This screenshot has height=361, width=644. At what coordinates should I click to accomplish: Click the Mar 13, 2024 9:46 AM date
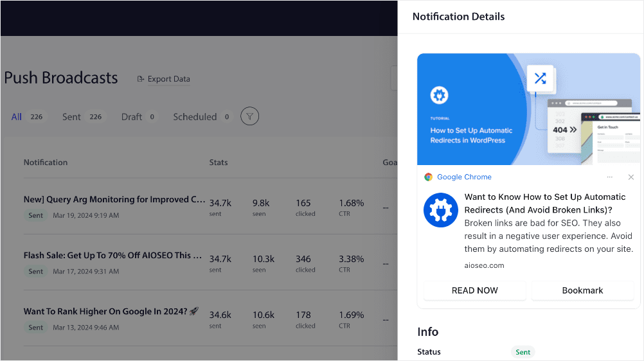tap(86, 328)
